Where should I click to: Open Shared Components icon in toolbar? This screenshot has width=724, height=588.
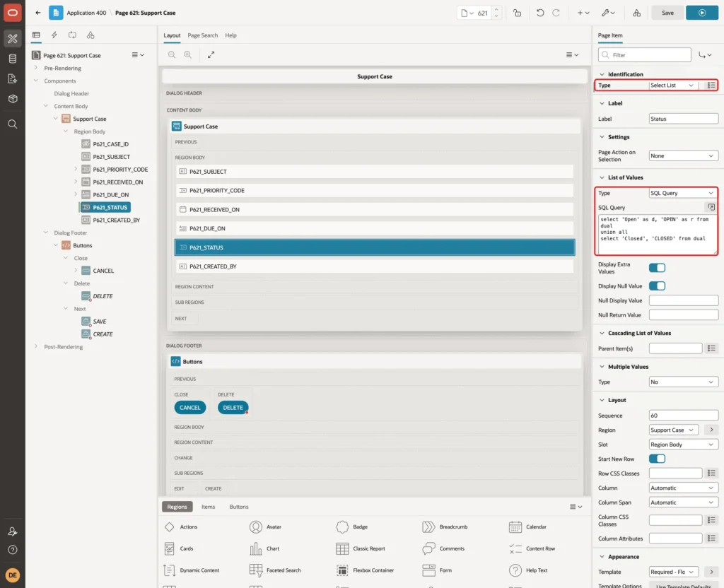(636, 13)
